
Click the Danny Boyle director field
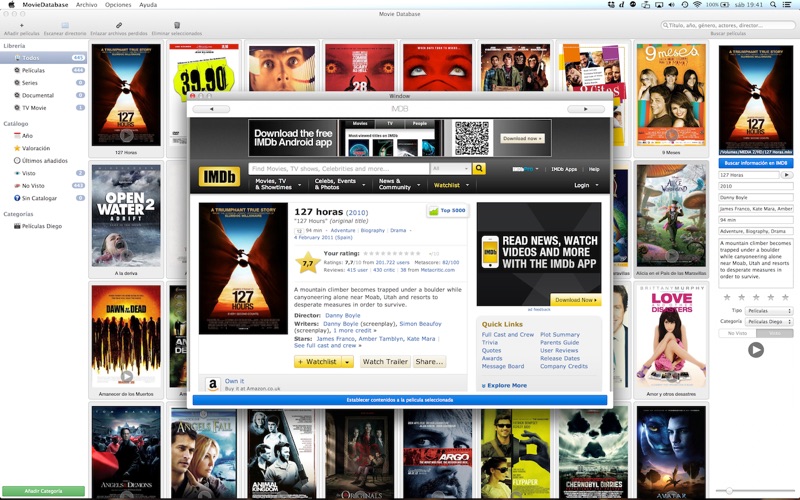pyautogui.click(x=756, y=197)
